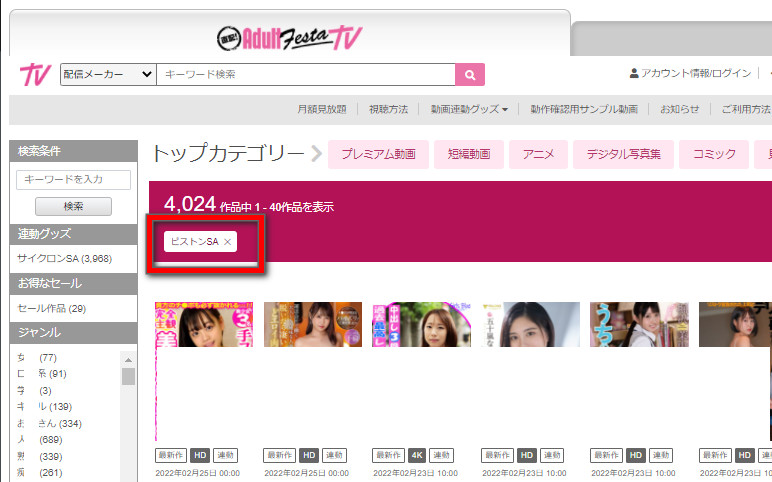Select the アニメ category tab
This screenshot has height=482, width=772.
point(538,154)
